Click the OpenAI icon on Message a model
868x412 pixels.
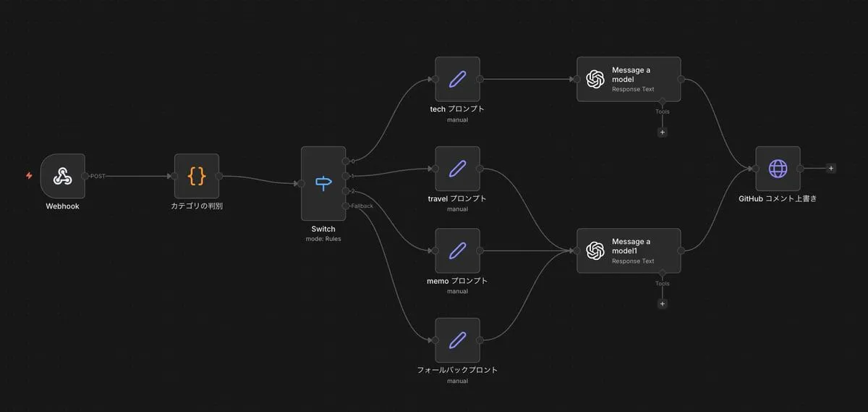pyautogui.click(x=595, y=79)
